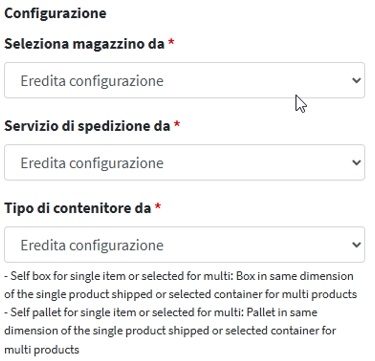The width and height of the screenshot is (375, 361).
Task: Click the final multi products help text line
Action: pyautogui.click(x=42, y=350)
